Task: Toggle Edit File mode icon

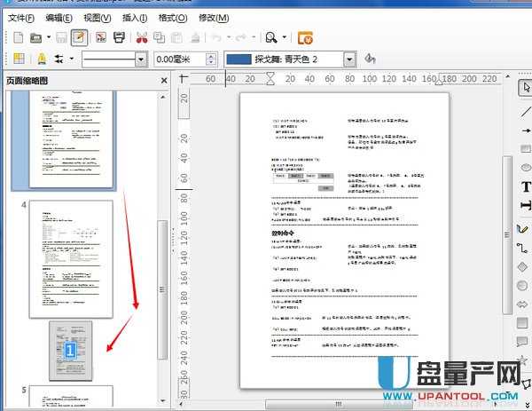Action: coord(79,37)
